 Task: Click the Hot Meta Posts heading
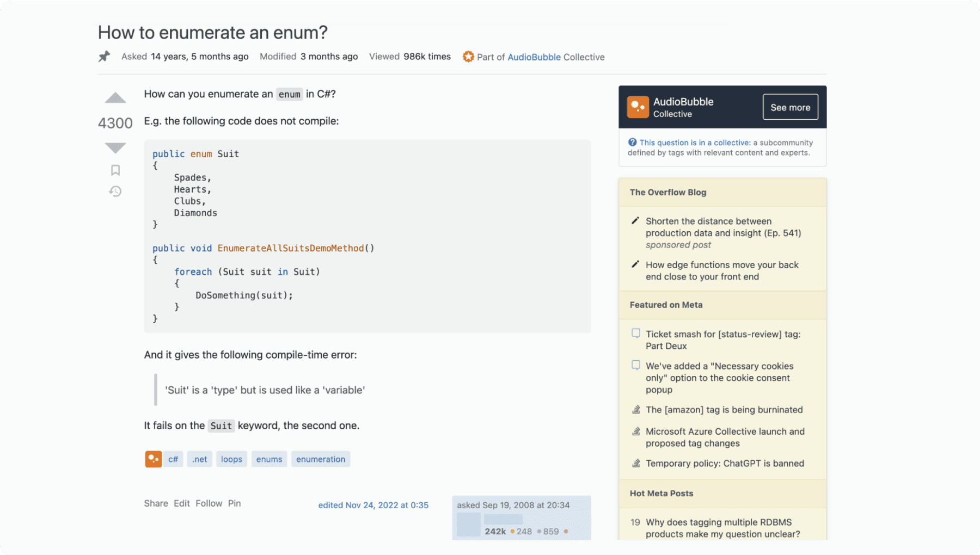click(x=661, y=494)
